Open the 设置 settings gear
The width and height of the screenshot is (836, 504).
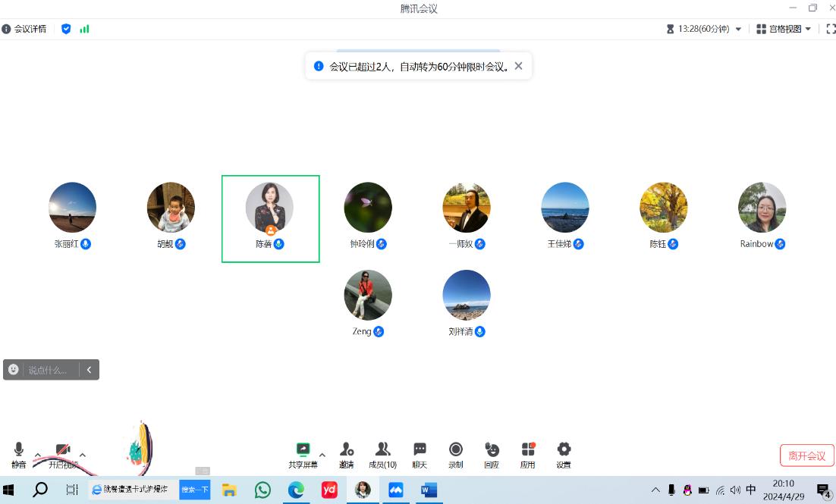[x=564, y=449]
